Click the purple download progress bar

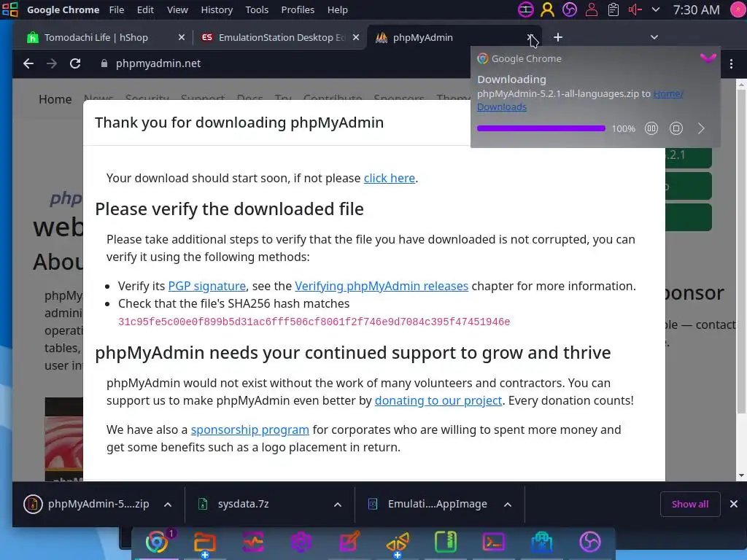click(541, 128)
